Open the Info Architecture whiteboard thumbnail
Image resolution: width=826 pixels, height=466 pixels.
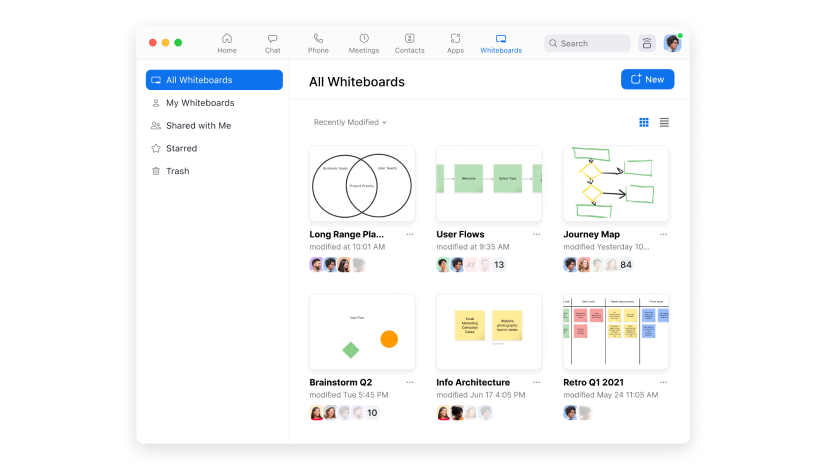coord(489,332)
